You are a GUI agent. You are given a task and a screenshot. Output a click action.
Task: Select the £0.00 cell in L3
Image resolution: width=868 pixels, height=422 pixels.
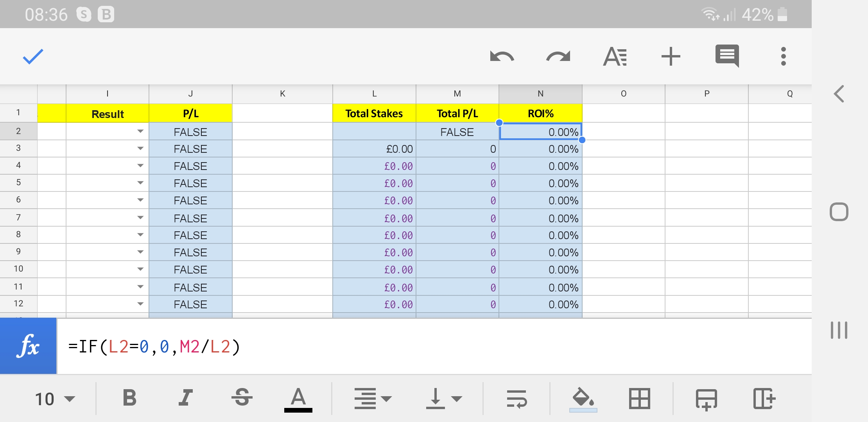(x=374, y=149)
